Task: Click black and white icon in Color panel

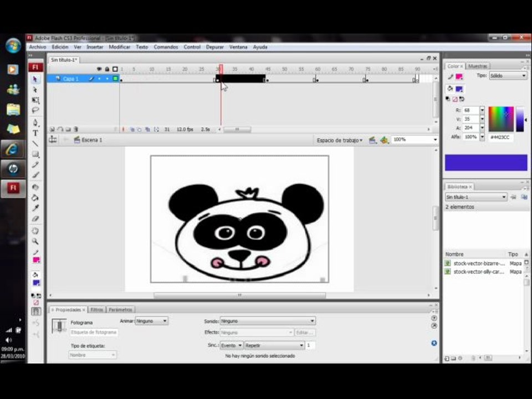Action: (448, 99)
